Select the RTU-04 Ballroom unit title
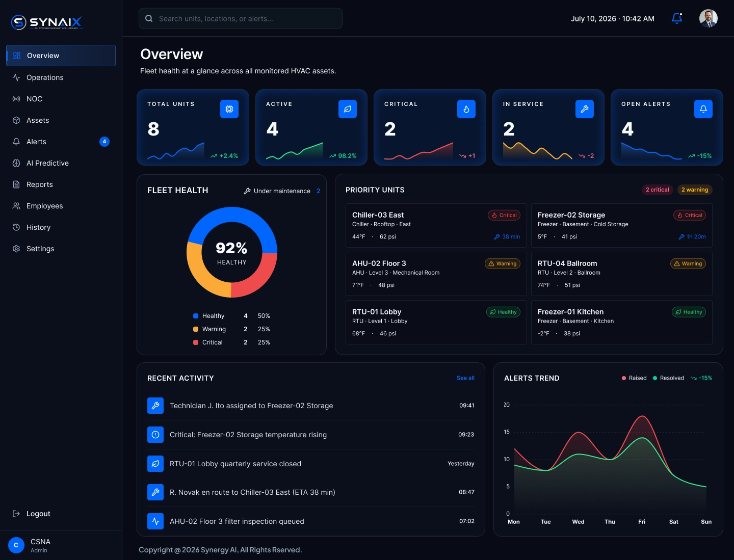 coord(567,263)
